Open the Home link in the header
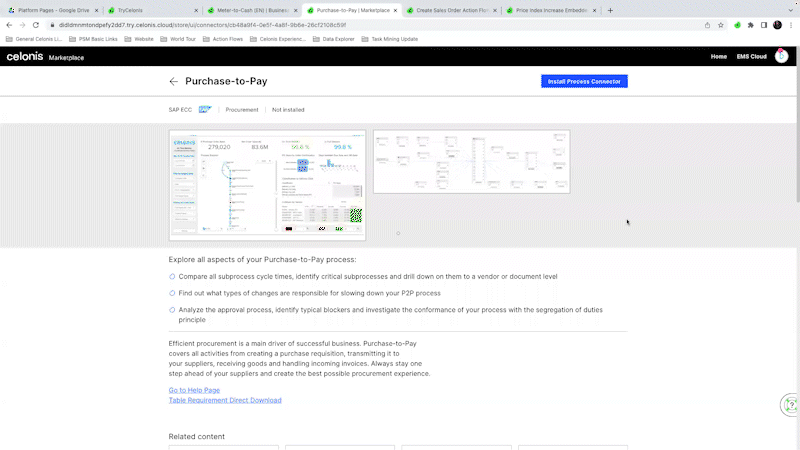 718,57
